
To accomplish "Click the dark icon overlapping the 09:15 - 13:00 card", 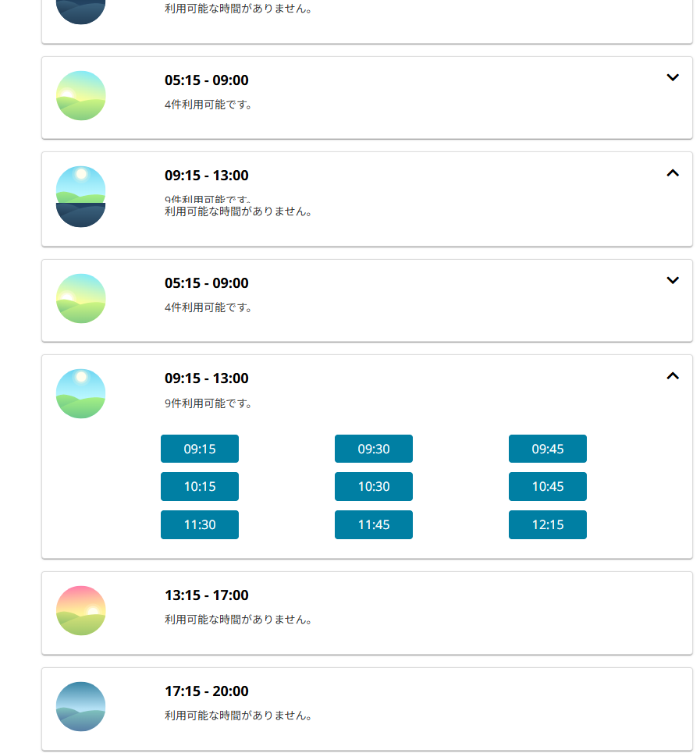I will coord(81,215).
